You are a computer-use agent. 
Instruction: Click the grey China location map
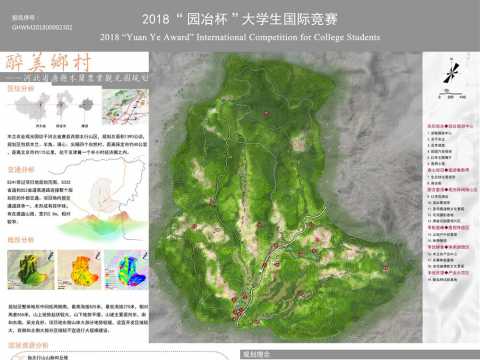pyautogui.click(x=33, y=107)
